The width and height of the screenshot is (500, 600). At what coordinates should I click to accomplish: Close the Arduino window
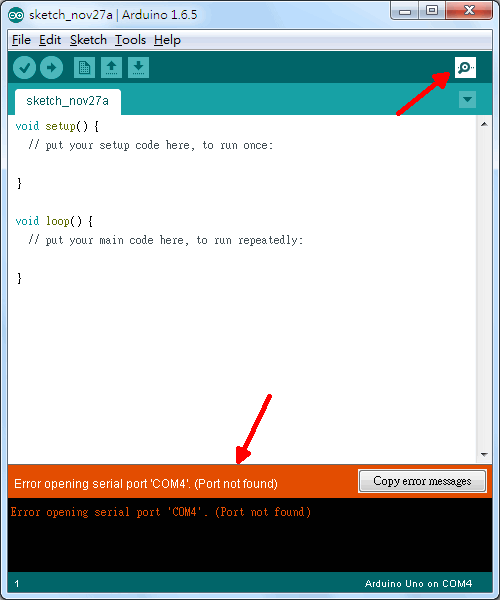[469, 10]
